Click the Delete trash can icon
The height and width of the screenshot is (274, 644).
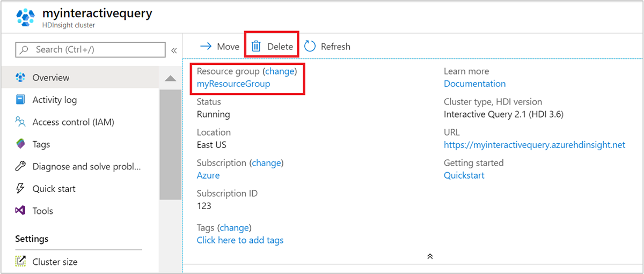256,47
